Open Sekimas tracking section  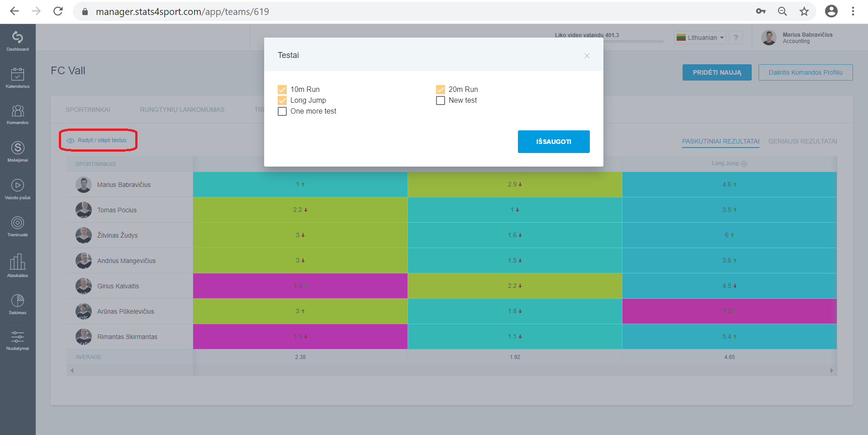tap(18, 304)
